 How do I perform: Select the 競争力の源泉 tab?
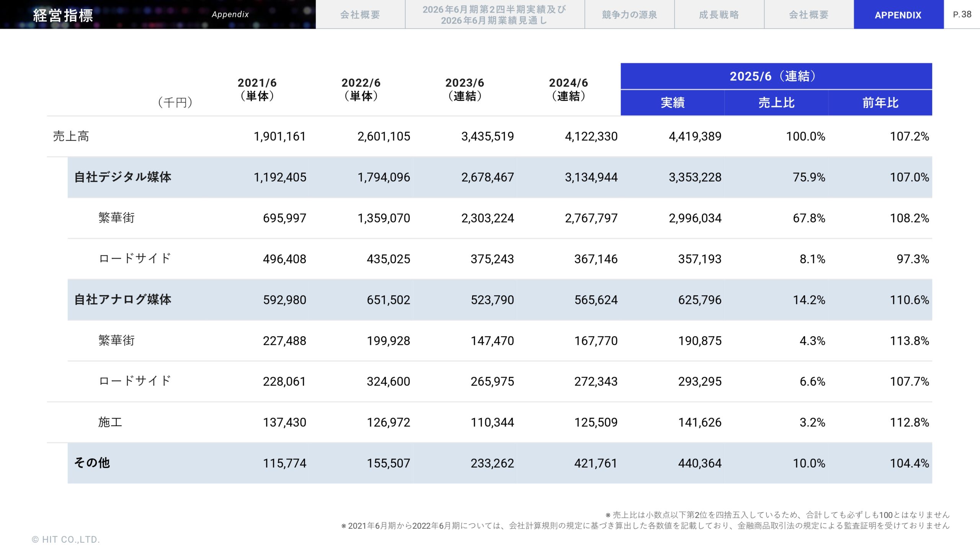point(629,15)
